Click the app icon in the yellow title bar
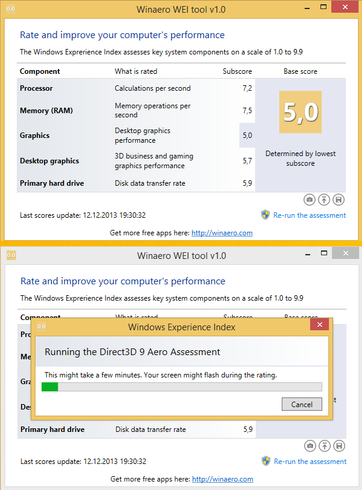Image resolution: width=362 pixels, height=490 pixels. pyautogui.click(x=11, y=9)
